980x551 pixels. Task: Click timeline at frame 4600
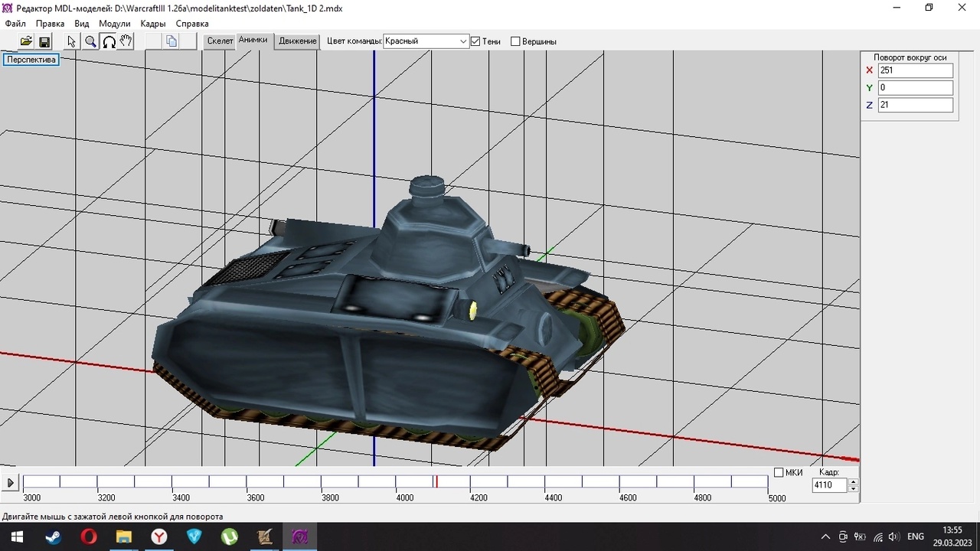619,481
